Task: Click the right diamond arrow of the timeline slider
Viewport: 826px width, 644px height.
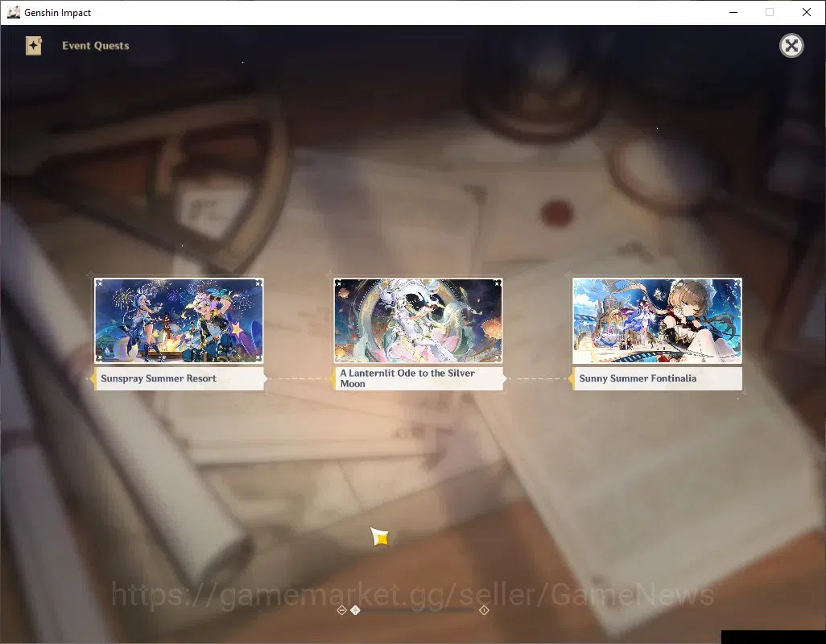Action: 484,610
